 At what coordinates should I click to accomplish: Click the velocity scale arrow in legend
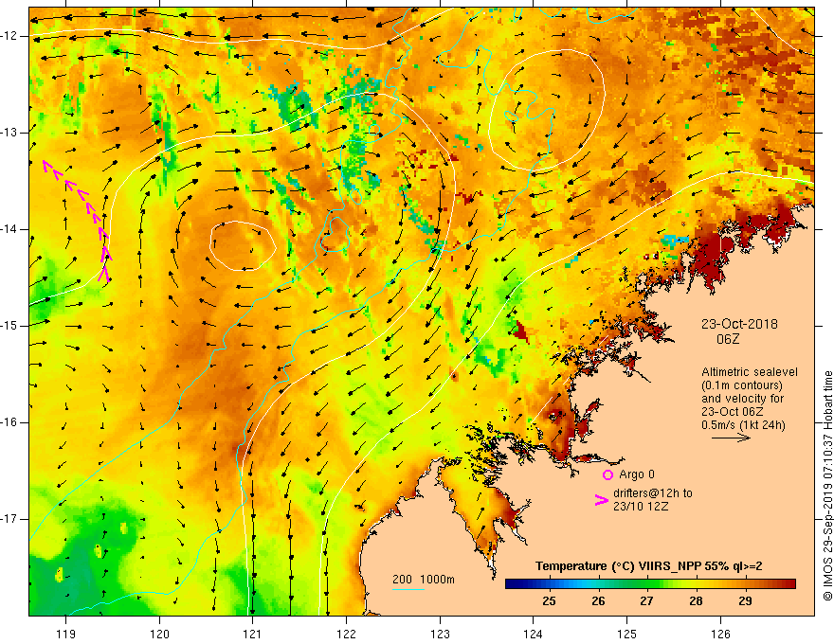point(731,438)
